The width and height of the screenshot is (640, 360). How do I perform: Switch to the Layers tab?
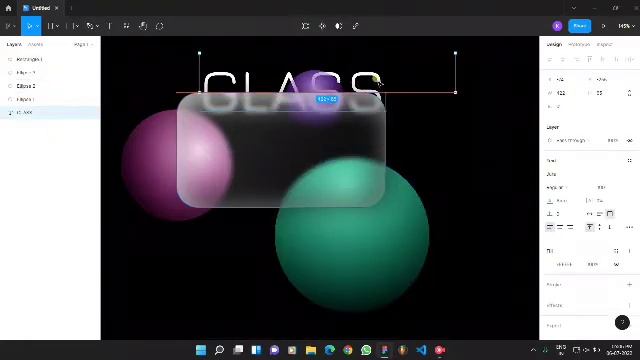tap(14, 44)
